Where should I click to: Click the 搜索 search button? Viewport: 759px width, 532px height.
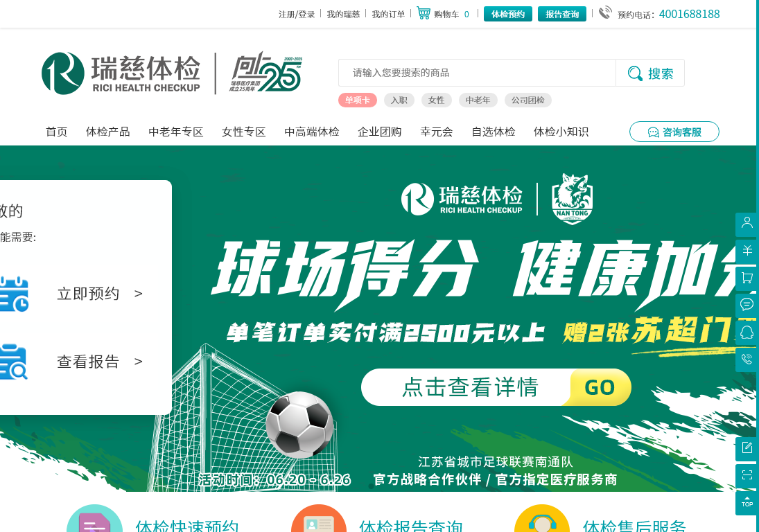650,73
